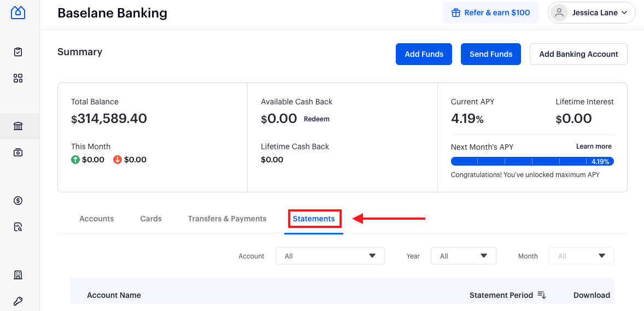Click the Add Banking Account button
The width and height of the screenshot is (644, 311).
tap(578, 54)
